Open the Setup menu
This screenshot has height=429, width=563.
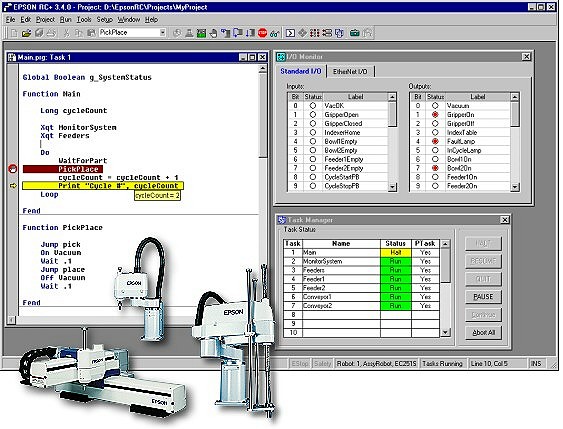(104, 20)
